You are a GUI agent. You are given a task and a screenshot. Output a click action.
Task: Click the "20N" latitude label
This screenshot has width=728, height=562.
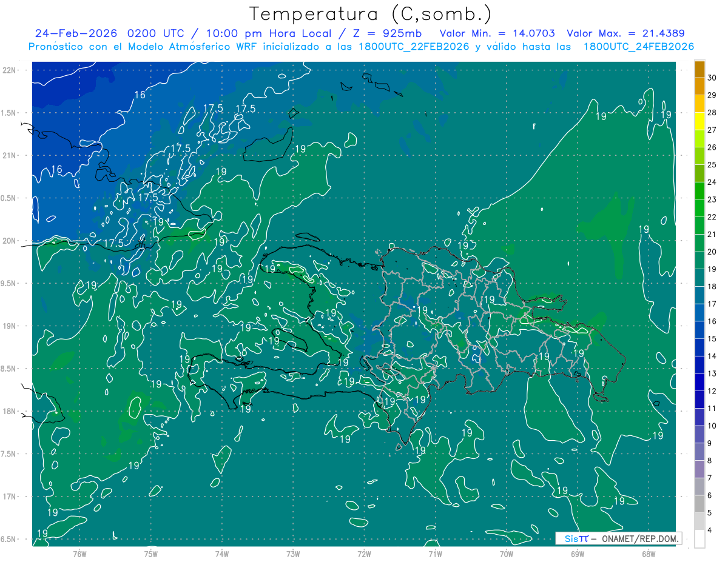[x=9, y=241]
